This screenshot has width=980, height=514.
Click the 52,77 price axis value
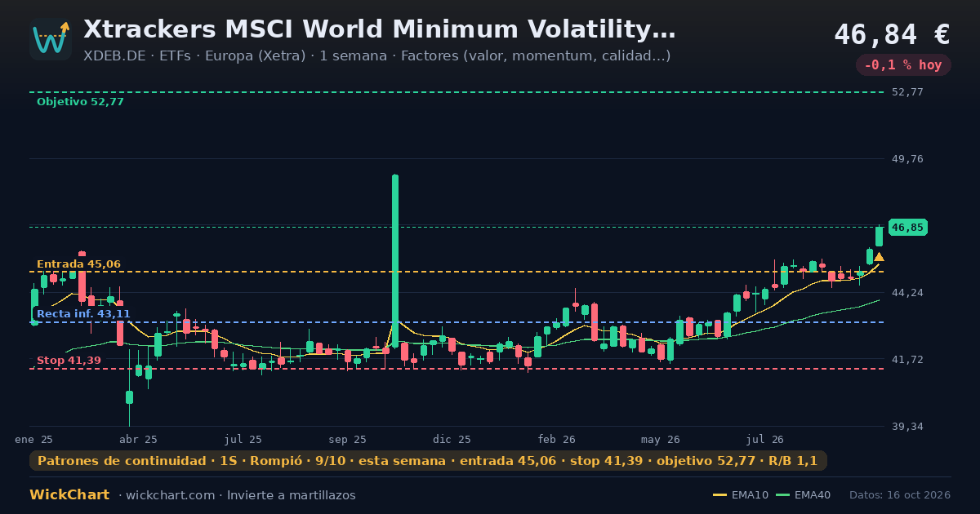[907, 92]
